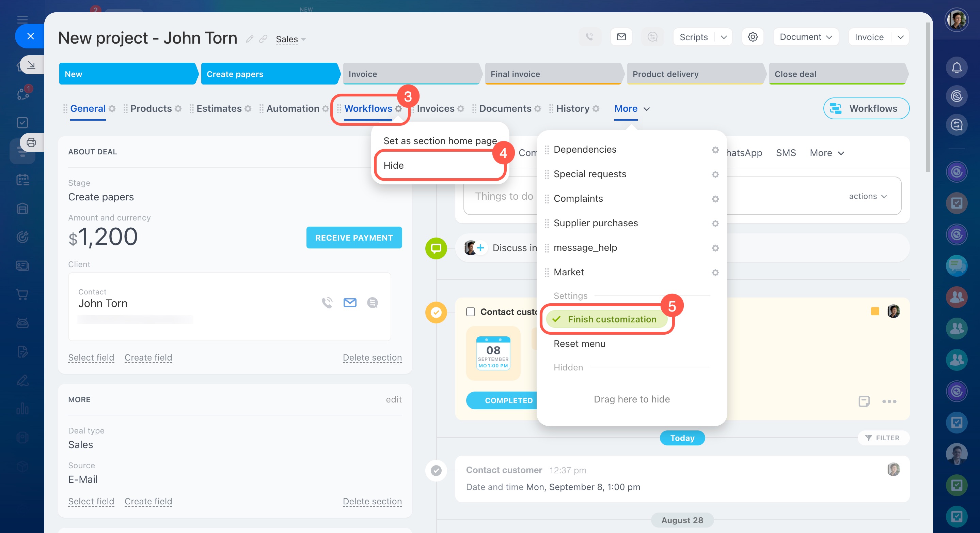Click Delete section link under About Deal
This screenshot has height=533, width=980.
(x=372, y=357)
